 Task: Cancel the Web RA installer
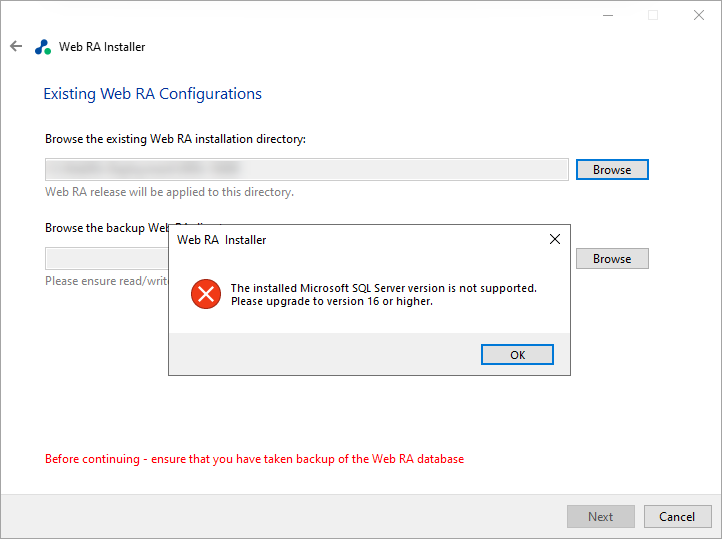[x=677, y=517]
